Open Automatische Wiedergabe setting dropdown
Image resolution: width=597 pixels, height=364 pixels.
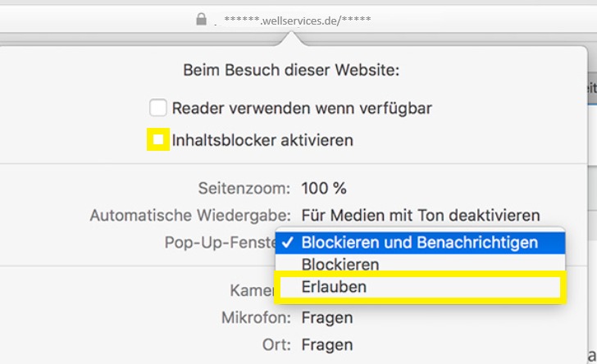[x=420, y=216]
